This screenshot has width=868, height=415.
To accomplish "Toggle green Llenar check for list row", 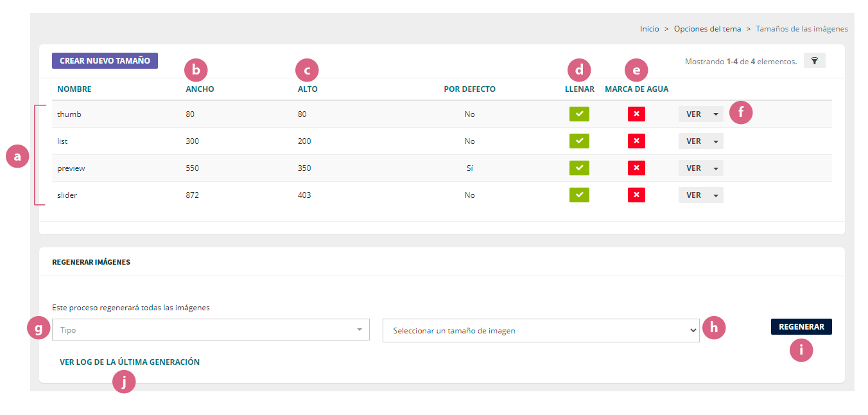I will pyautogui.click(x=578, y=141).
